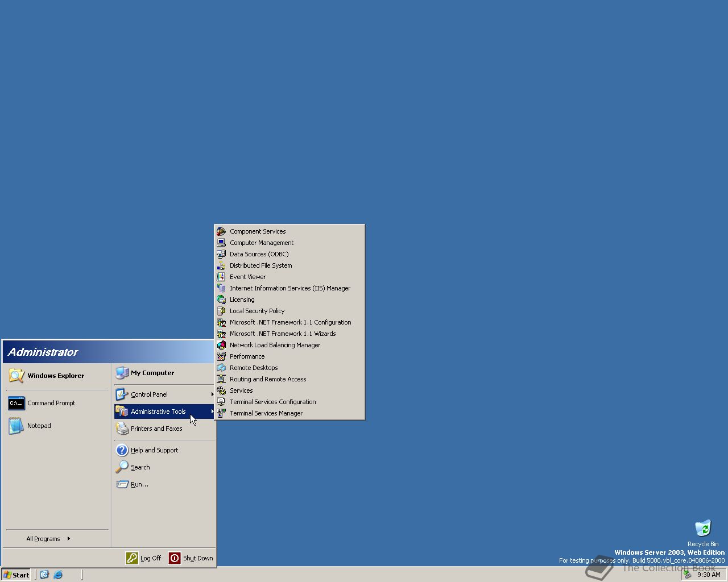The width and height of the screenshot is (728, 582).
Task: Select Network Load Balancing Manager text
Action: [x=275, y=345]
